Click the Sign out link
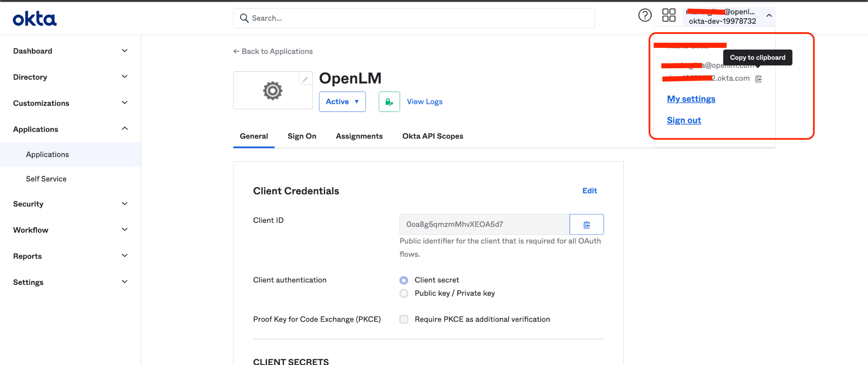The image size is (868, 365). tap(684, 120)
